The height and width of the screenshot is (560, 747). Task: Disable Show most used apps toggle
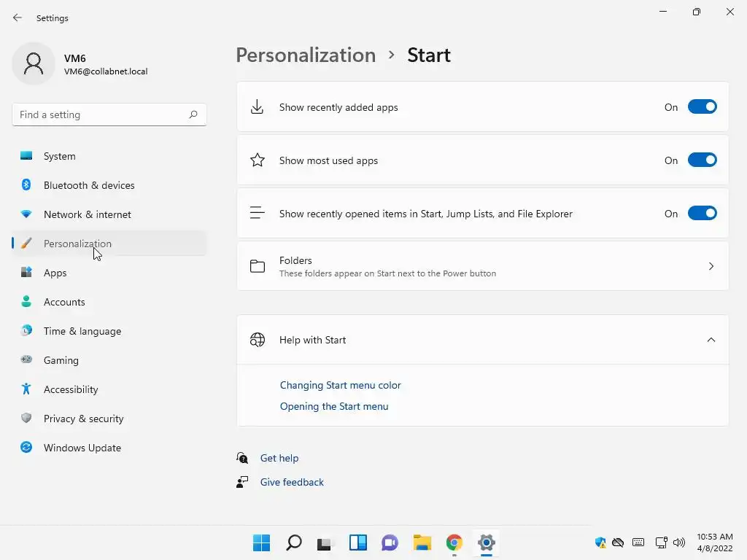(702, 160)
